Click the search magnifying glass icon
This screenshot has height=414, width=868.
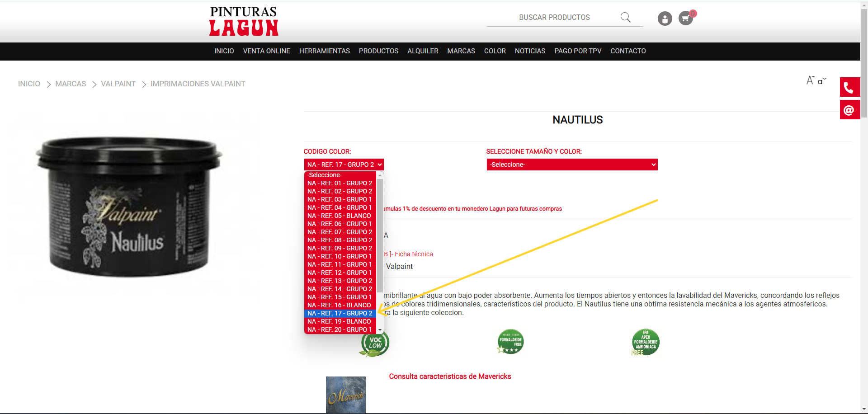pyautogui.click(x=625, y=17)
